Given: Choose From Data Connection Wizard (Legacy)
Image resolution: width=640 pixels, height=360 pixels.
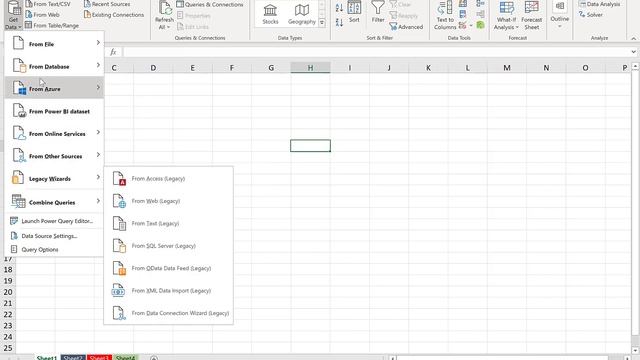Looking at the screenshot, I should pos(169,313).
